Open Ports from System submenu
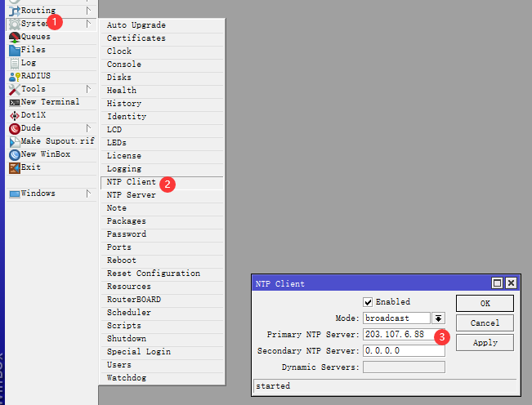This screenshot has height=405, width=532. [x=162, y=247]
